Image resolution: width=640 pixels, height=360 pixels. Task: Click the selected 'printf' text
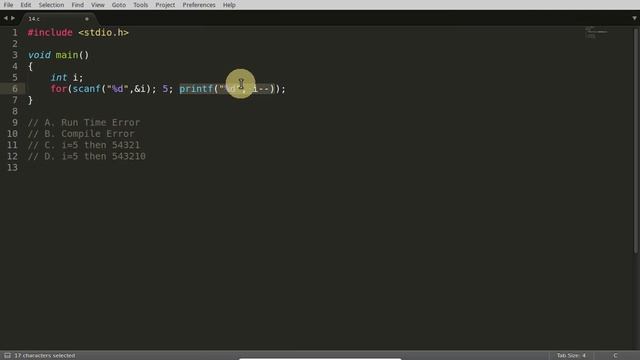tap(196, 89)
